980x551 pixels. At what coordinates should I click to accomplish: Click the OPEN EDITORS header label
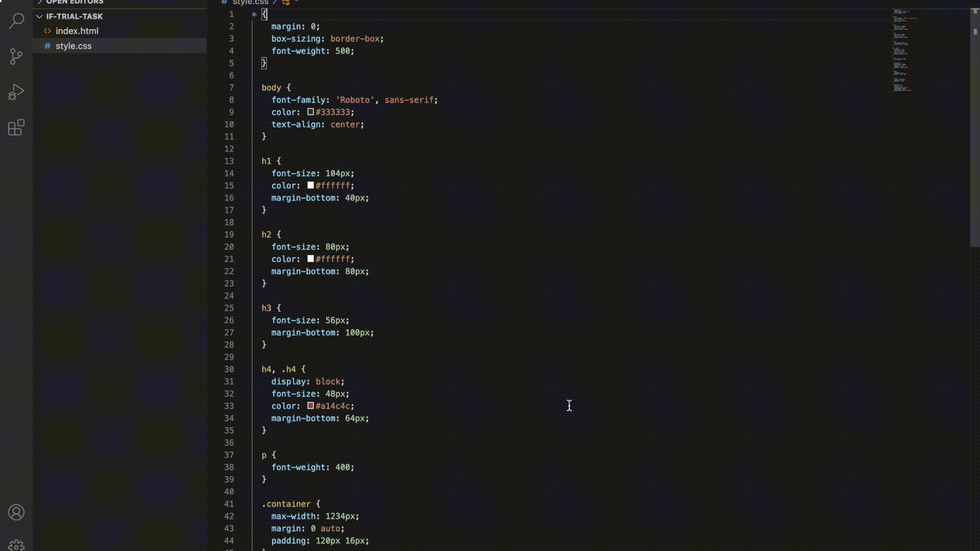click(73, 3)
